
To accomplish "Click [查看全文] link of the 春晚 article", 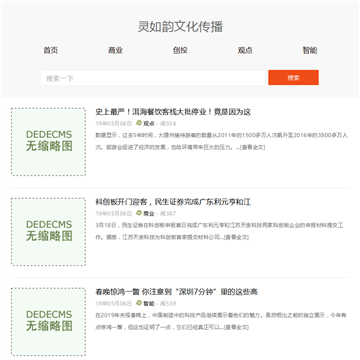I will pyautogui.click(x=236, y=327).
